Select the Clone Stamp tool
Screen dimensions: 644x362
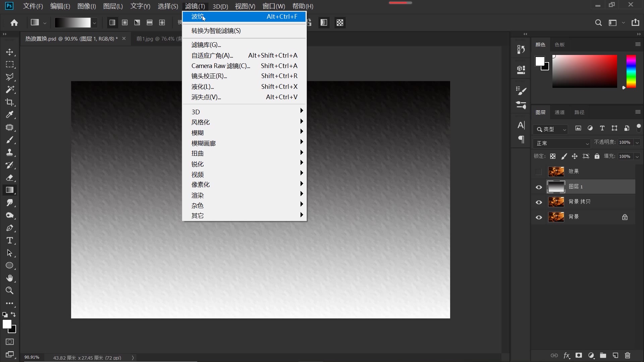9,153
